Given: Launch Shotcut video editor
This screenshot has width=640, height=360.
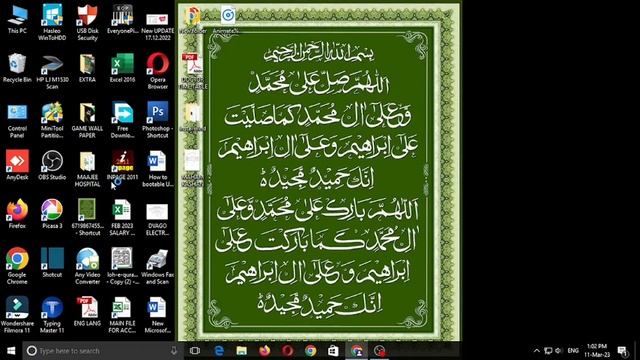Looking at the screenshot, I should click(52, 262).
